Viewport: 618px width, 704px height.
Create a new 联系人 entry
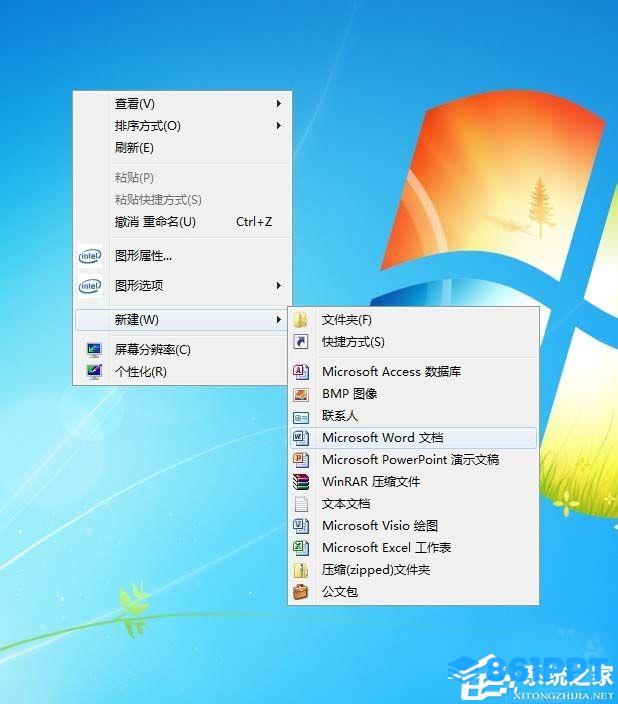point(413,416)
